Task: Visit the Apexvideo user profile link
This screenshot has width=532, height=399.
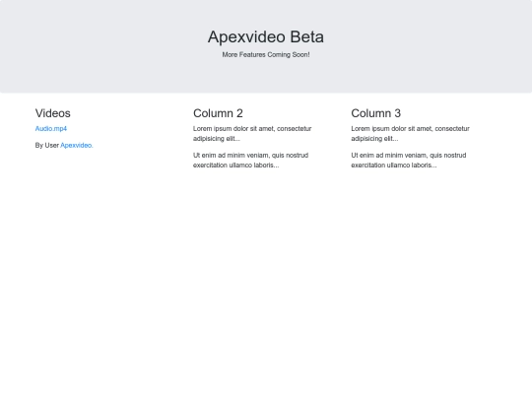Action: coord(77,145)
